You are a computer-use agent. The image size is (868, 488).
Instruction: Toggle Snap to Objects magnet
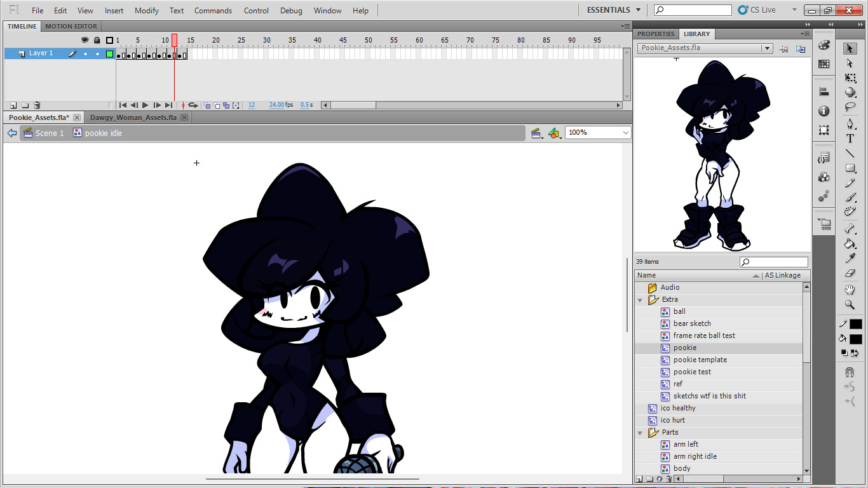pos(850,372)
